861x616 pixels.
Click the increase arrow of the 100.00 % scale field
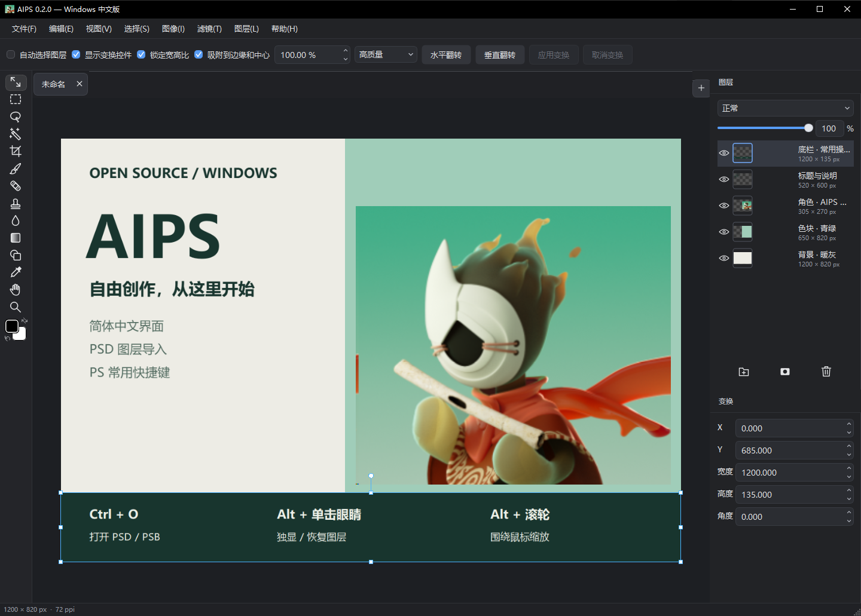[x=346, y=51]
